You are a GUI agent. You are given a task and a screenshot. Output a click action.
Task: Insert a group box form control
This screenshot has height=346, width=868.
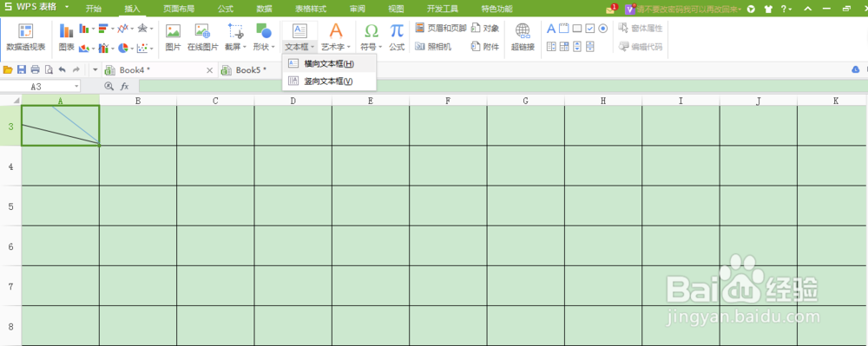pyautogui.click(x=564, y=29)
